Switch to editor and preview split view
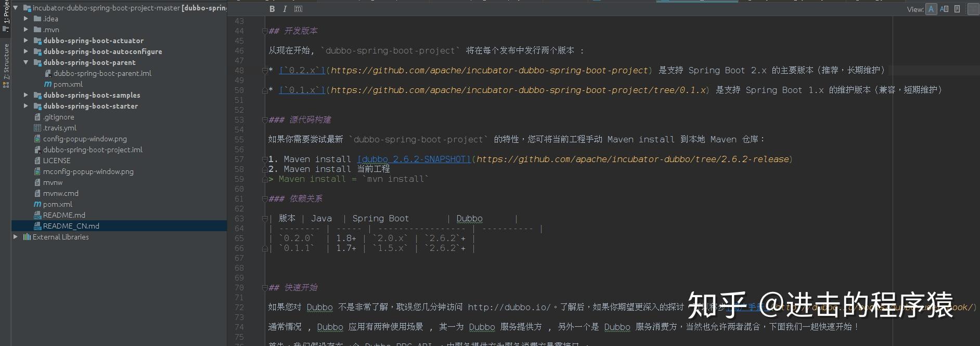 click(944, 9)
